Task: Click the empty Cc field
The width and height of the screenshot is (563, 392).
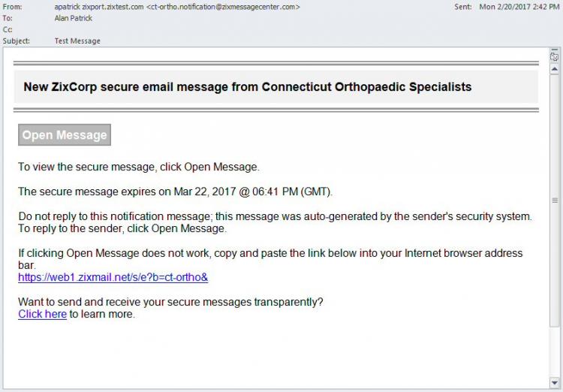Action: (x=251, y=29)
